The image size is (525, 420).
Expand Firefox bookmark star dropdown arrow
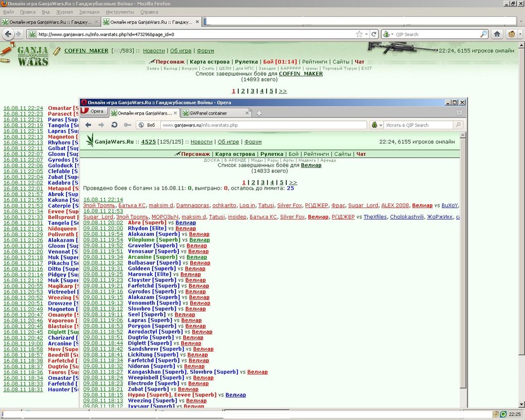[x=366, y=34]
